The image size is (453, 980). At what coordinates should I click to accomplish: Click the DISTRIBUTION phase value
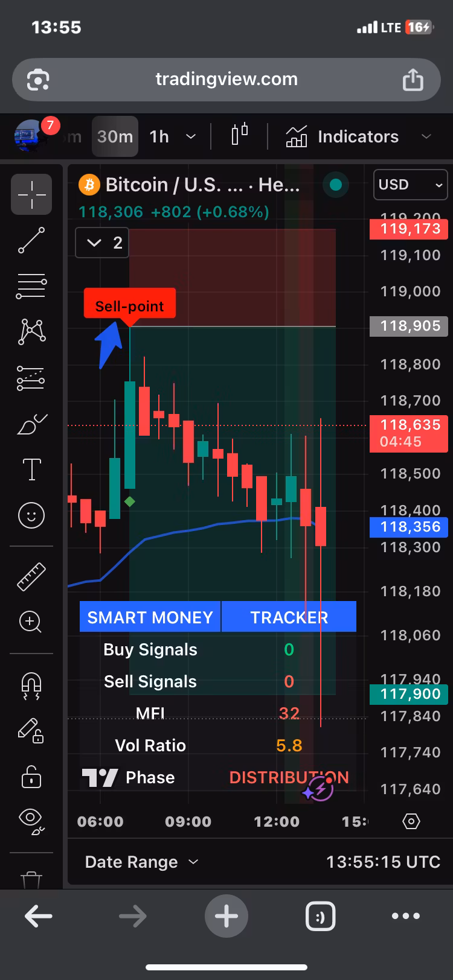[x=289, y=778]
